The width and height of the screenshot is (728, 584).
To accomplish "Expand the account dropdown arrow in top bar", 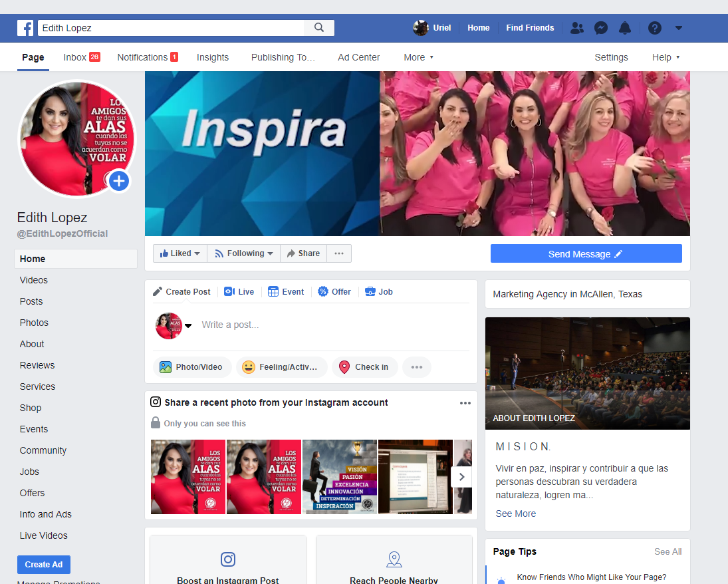I will pyautogui.click(x=679, y=28).
